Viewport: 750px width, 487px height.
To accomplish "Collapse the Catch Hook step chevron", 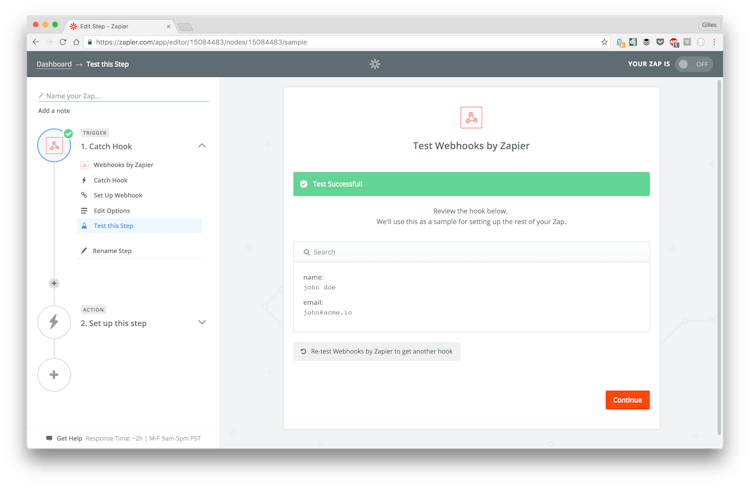I will (202, 146).
